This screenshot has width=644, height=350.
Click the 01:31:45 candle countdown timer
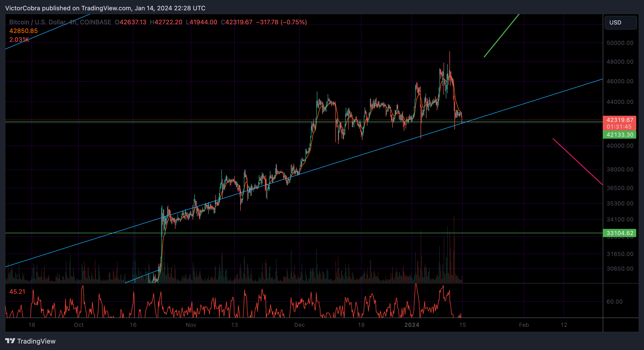[x=619, y=127]
